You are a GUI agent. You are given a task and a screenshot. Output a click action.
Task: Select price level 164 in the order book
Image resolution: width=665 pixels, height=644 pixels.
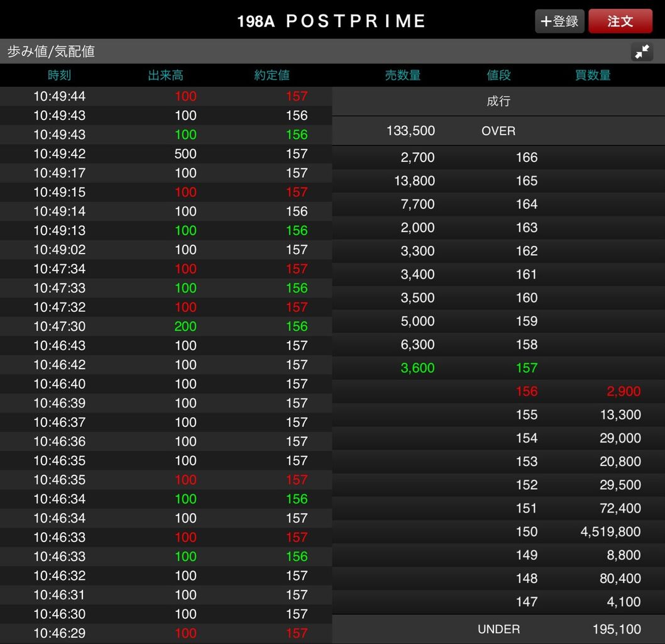[527, 204]
